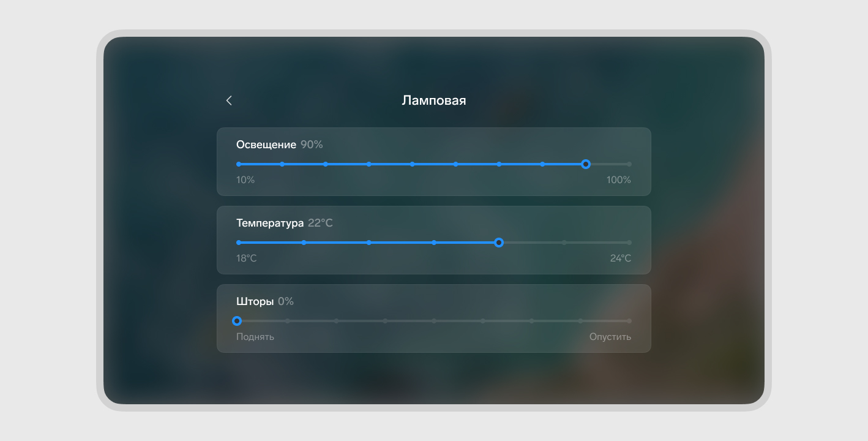Choose the 20% stop on Освещение slider
This screenshot has width=868, height=441.
(282, 164)
